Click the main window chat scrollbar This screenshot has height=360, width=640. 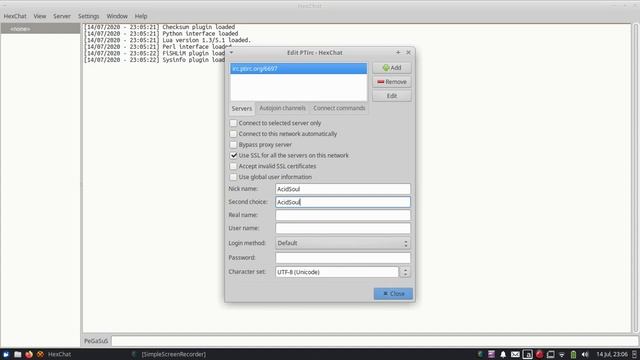[x=636, y=178]
